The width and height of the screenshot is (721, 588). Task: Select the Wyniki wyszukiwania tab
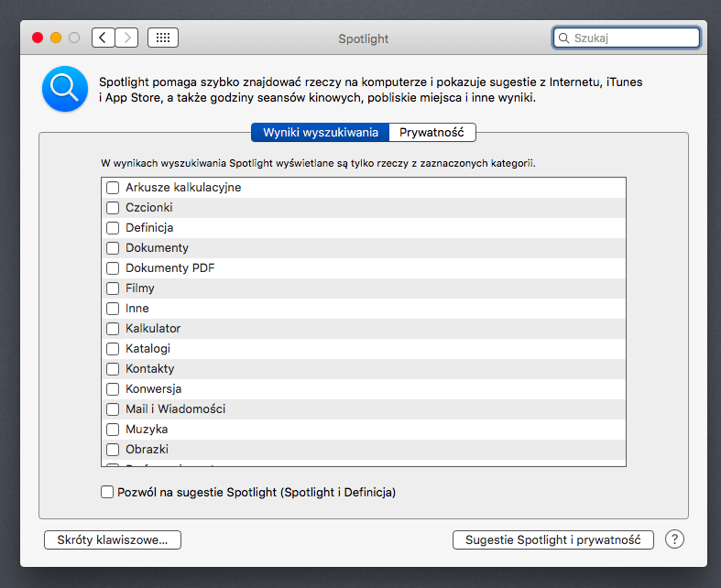tap(321, 132)
